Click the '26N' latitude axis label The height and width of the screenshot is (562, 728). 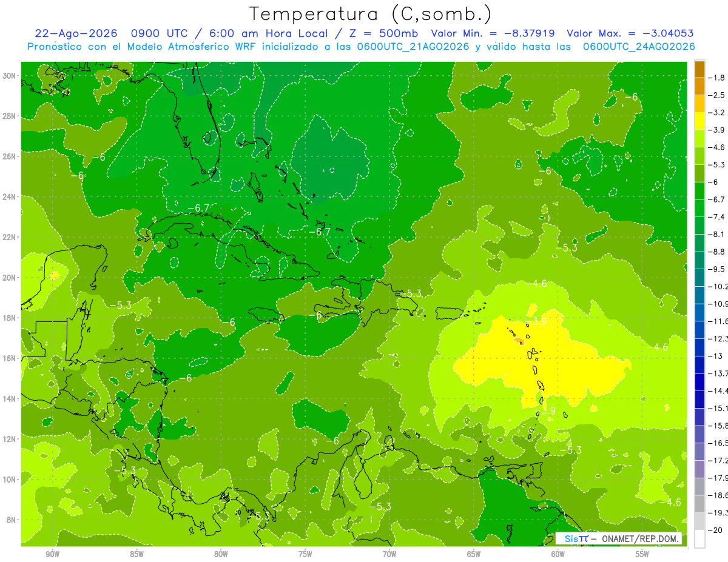[9, 156]
